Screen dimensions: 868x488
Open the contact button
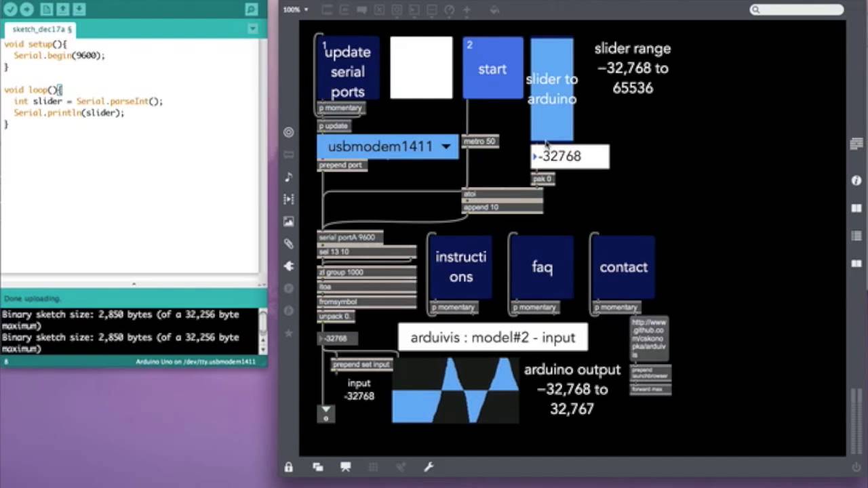[x=623, y=267]
